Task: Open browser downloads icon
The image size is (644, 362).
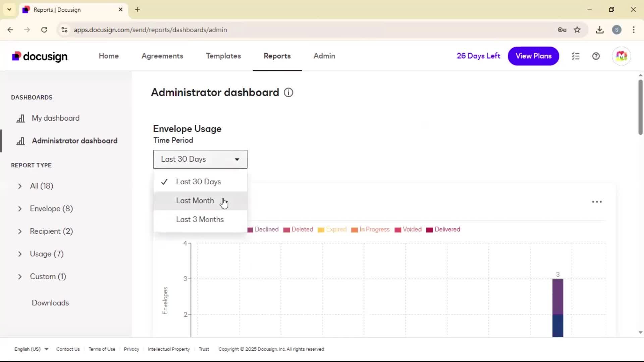Action: point(600,30)
